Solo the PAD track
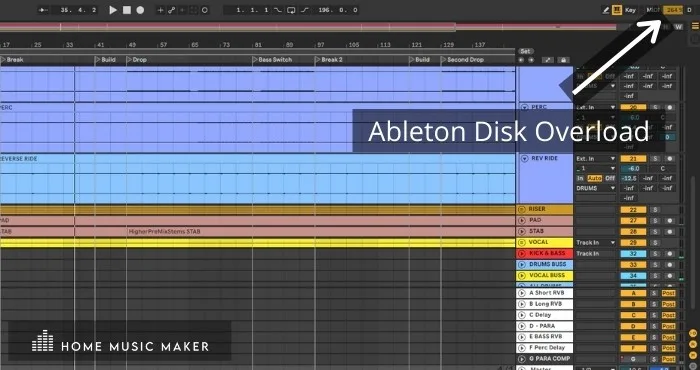This screenshot has width=700, height=370. tap(654, 220)
